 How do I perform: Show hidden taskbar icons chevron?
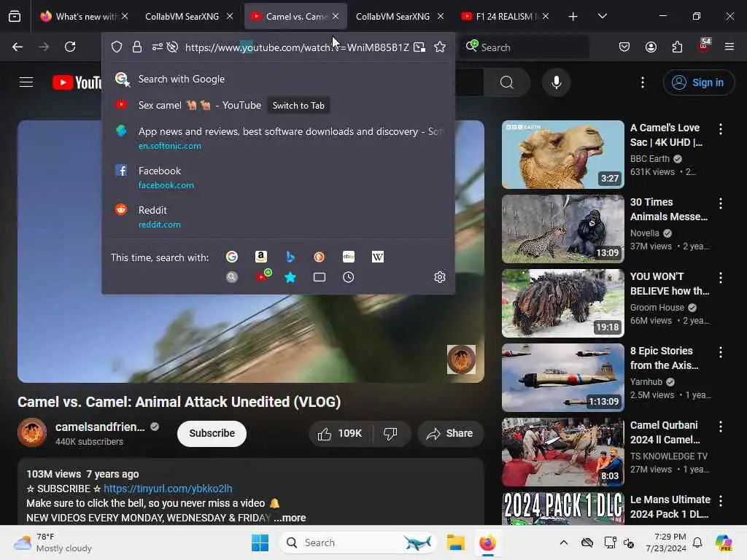coord(564,542)
